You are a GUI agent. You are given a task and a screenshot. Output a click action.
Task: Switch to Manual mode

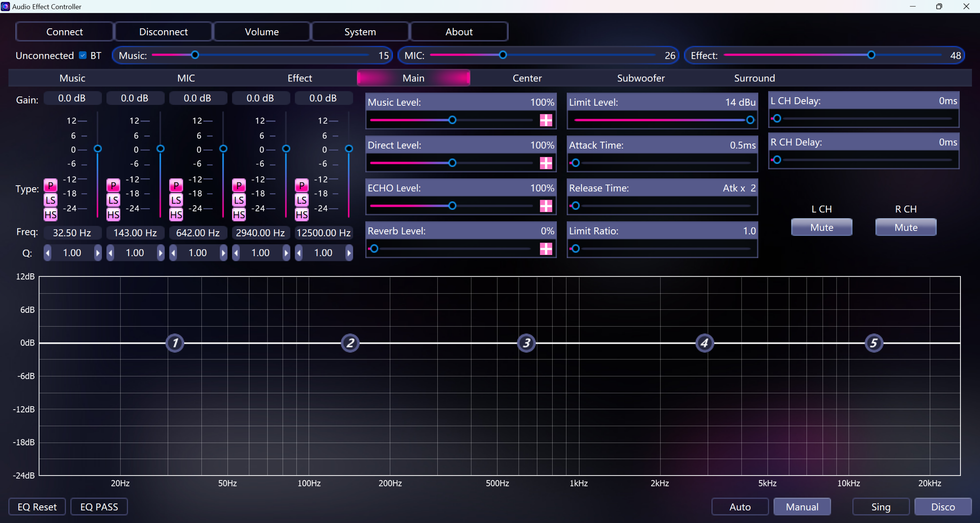pyautogui.click(x=802, y=507)
